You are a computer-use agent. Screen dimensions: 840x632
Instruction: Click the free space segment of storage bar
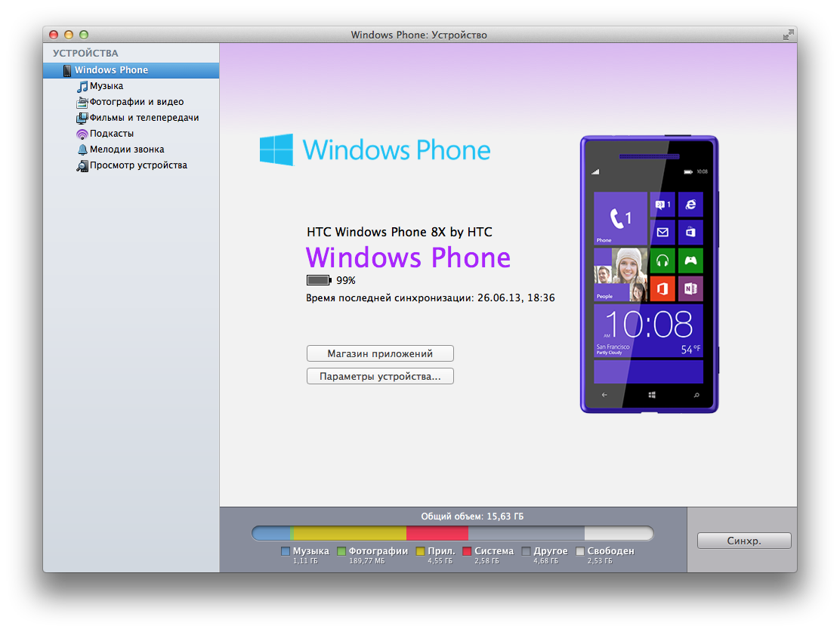click(619, 533)
